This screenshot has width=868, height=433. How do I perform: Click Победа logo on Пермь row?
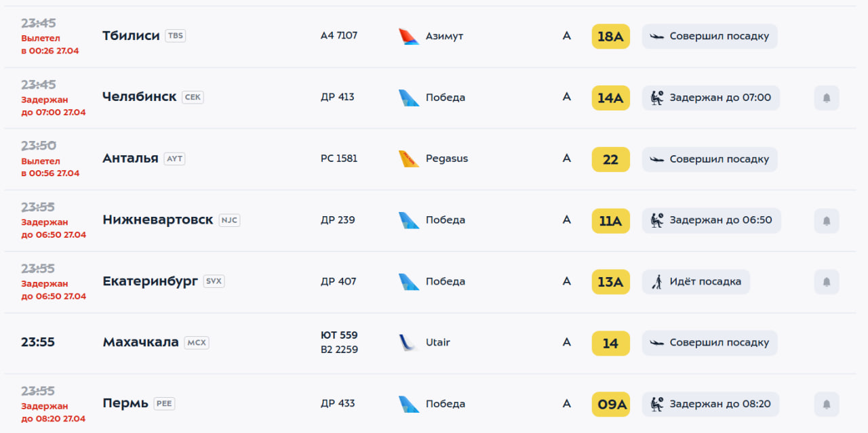[409, 404]
